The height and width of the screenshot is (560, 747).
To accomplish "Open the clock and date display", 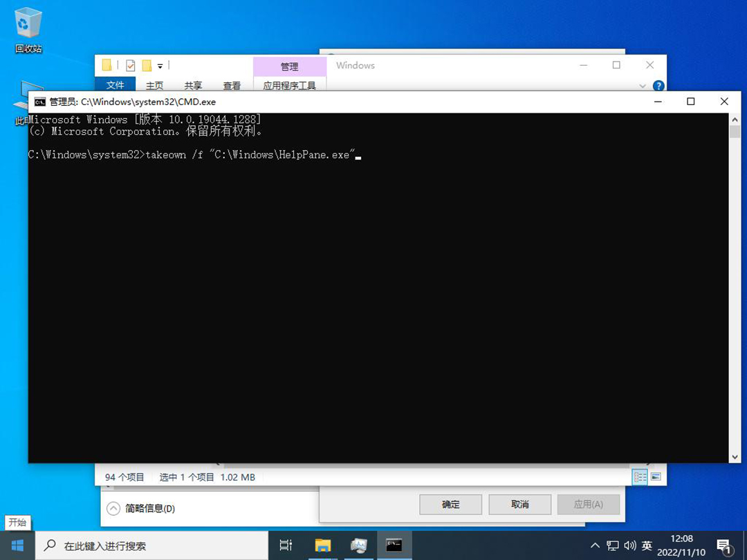I will pos(681,545).
